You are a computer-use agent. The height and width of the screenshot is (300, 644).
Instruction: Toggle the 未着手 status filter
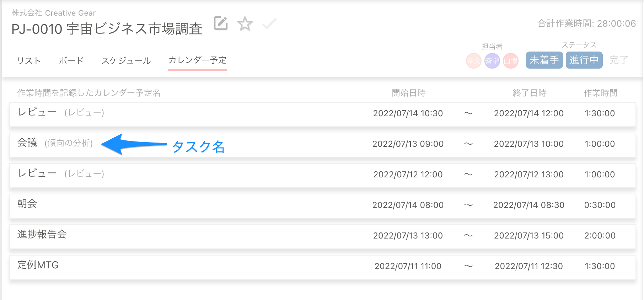pos(544,60)
